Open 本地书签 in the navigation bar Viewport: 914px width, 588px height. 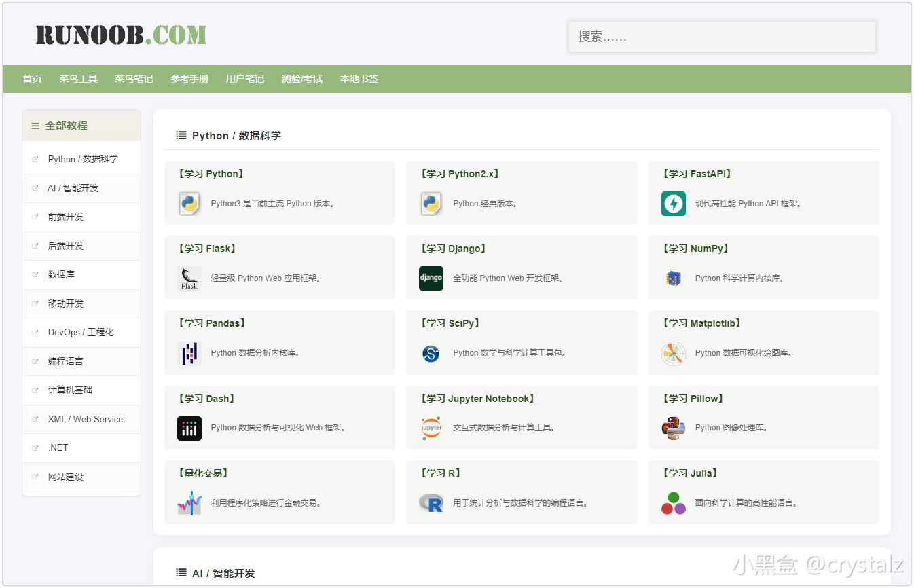(x=359, y=79)
